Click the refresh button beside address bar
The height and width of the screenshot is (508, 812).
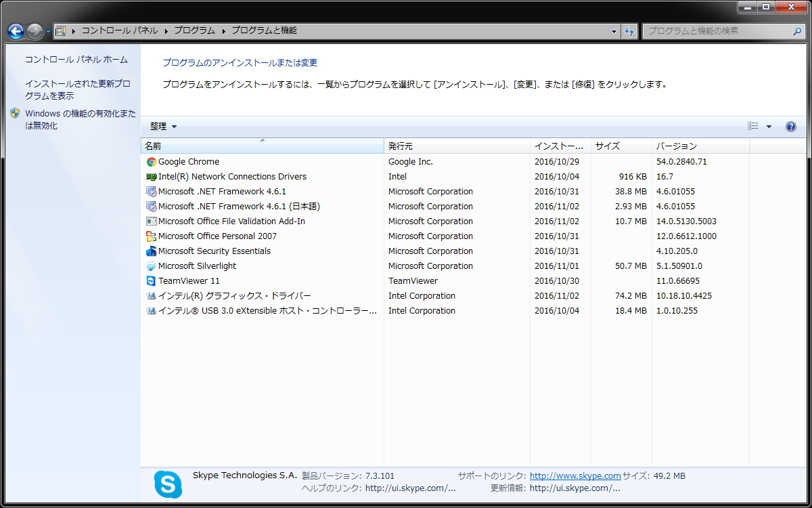click(630, 31)
